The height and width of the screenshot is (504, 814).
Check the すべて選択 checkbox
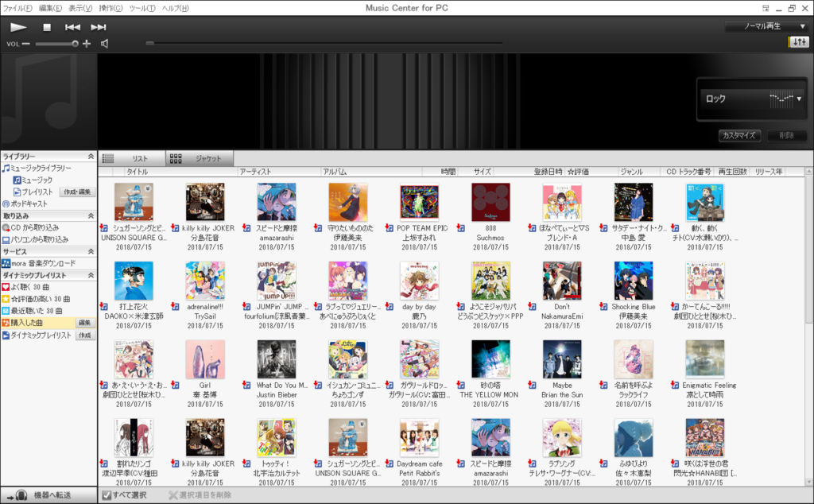coord(107,495)
